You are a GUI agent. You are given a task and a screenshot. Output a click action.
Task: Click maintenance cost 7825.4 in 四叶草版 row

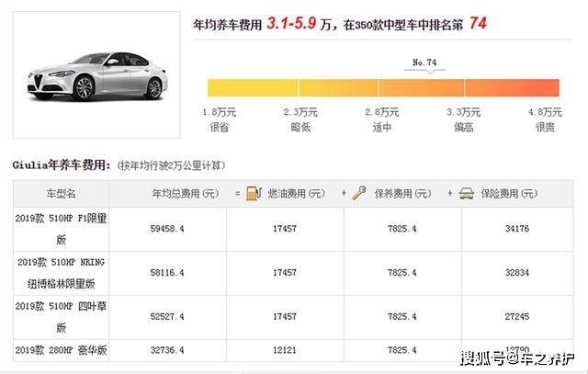pyautogui.click(x=402, y=317)
